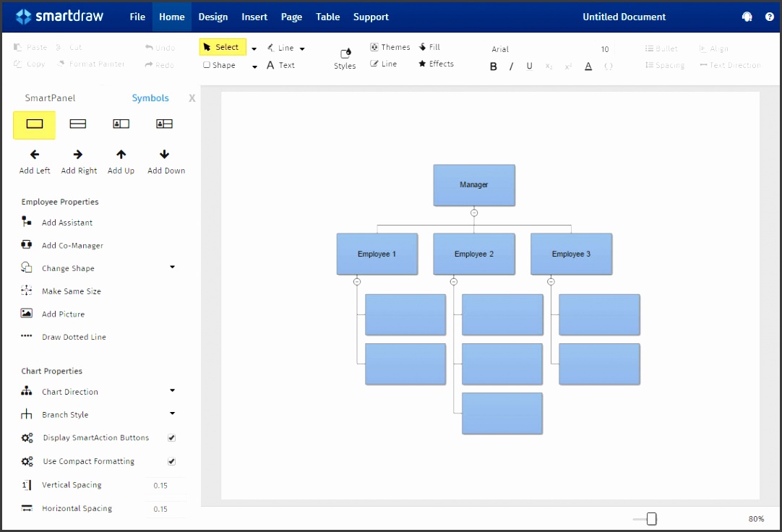
Task: Apply Bold text formatting
Action: [x=494, y=66]
